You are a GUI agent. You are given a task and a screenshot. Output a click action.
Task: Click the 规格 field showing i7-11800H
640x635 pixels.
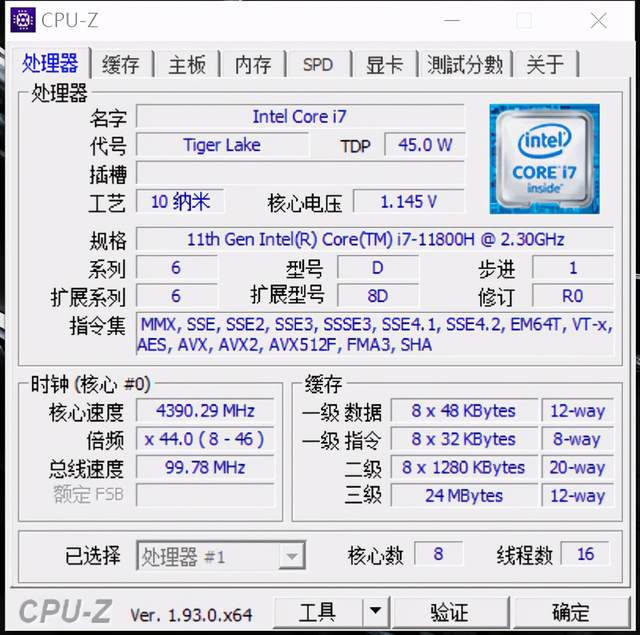click(375, 239)
